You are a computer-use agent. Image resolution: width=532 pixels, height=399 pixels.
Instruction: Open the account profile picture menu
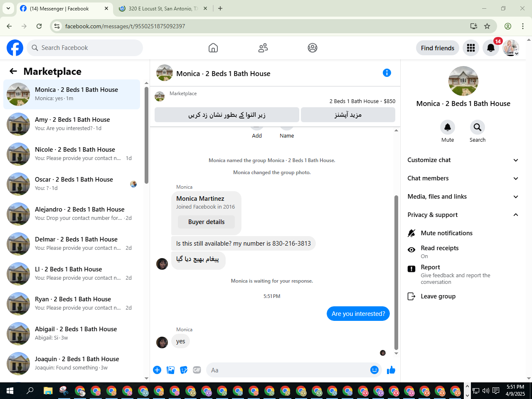pyautogui.click(x=511, y=48)
